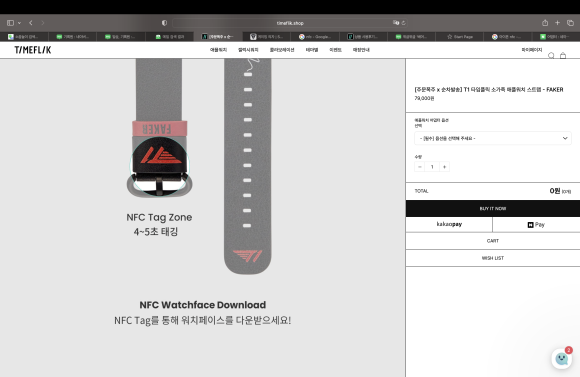
Task: Open the Safari sidebar panel icon
Action: pyautogui.click(x=10, y=23)
